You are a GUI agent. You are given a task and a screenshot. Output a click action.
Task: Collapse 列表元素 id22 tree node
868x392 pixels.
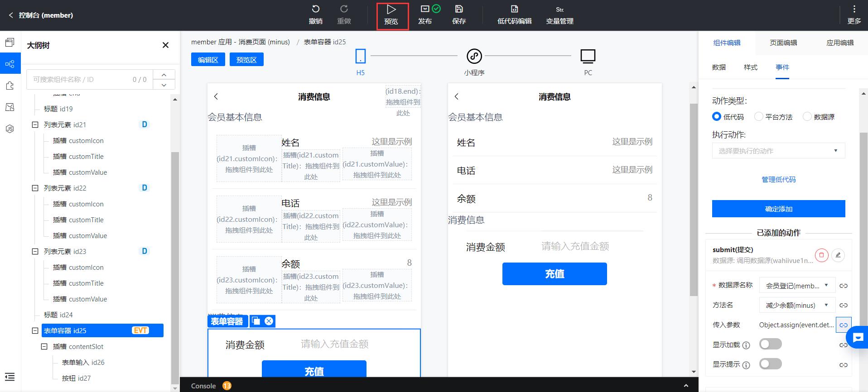[35, 188]
